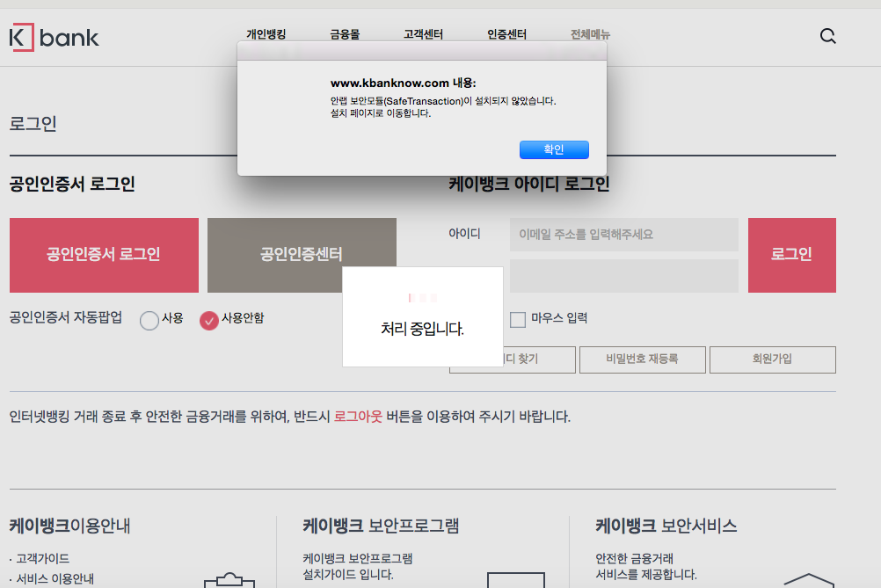Open 고객센터 menu
The height and width of the screenshot is (588, 881).
(423, 34)
